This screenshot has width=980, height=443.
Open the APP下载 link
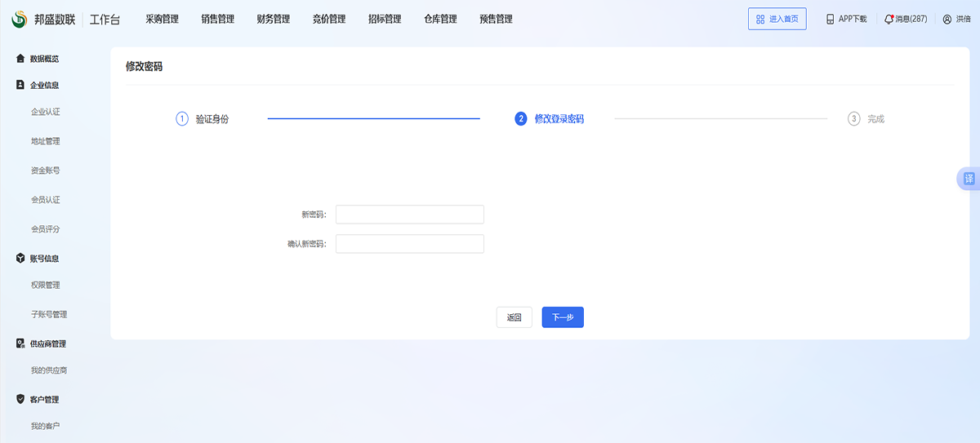(847, 19)
